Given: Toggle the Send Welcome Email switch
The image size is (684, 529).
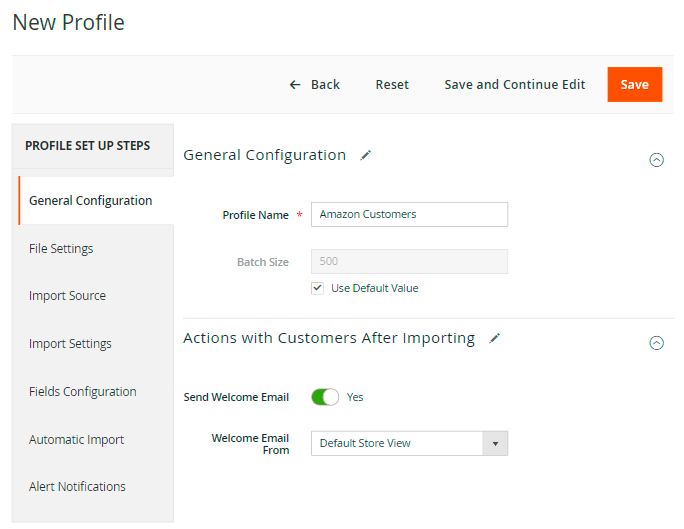Looking at the screenshot, I should (325, 397).
